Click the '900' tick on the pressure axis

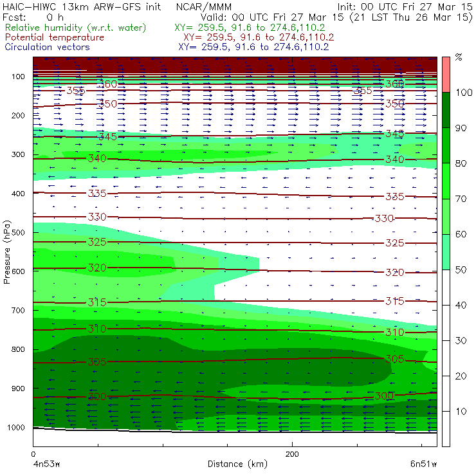(18, 389)
